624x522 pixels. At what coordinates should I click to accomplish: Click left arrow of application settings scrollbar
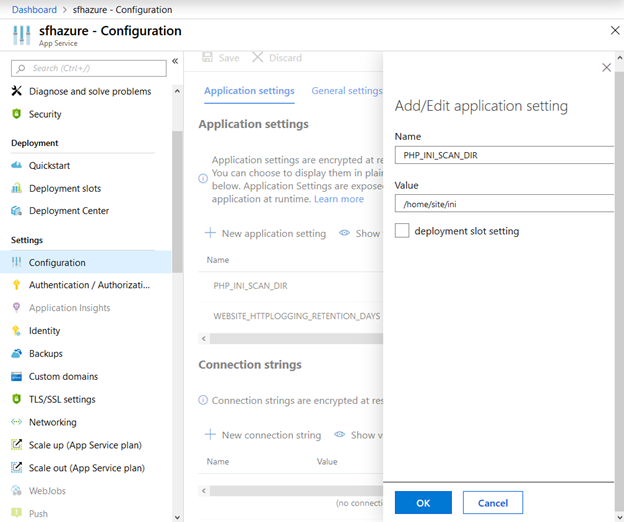pyautogui.click(x=204, y=339)
